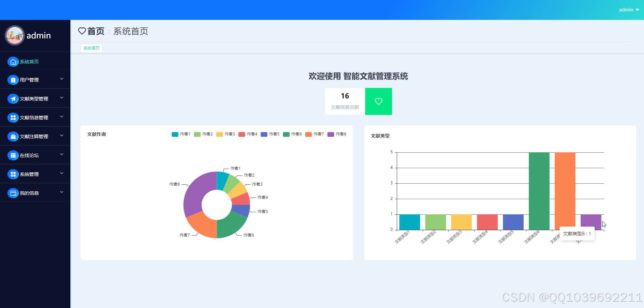644x308 pixels.
Task: Click the 在线论坛 forum icon
Action: pos(13,155)
